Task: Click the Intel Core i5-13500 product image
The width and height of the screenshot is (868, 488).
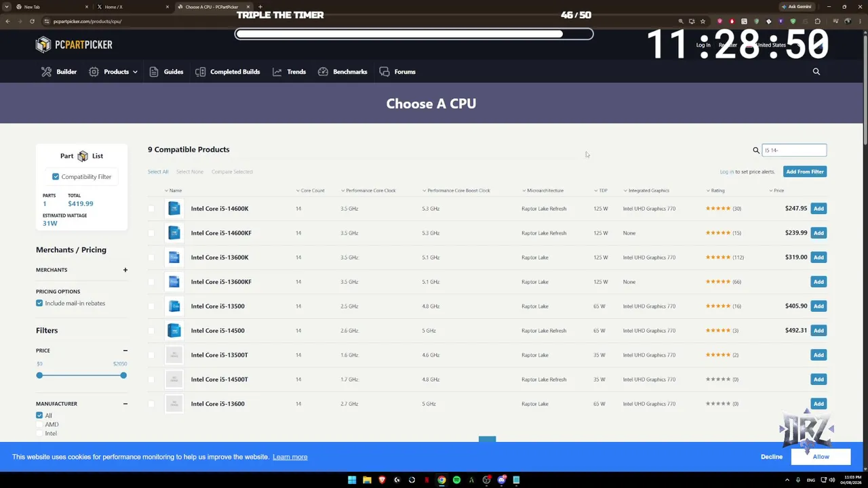Action: click(174, 306)
